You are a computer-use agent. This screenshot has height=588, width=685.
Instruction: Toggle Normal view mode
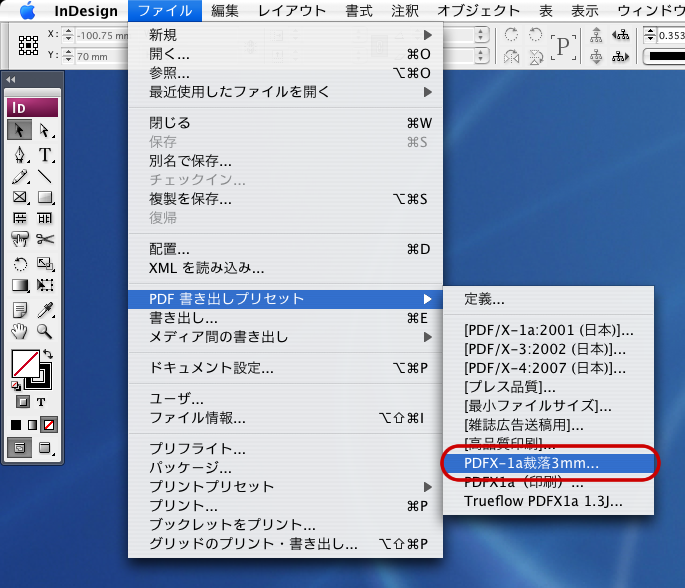point(19,448)
